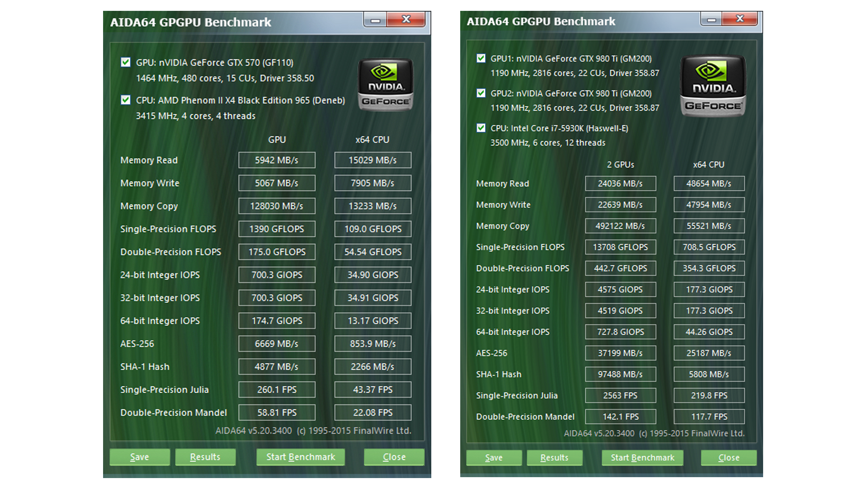Click Close button in the GTX 570 window
Screen dimensions: 868x488
394,457
